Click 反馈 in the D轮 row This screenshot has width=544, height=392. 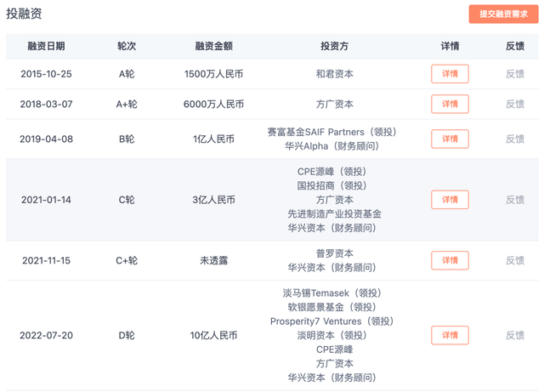[x=515, y=335]
